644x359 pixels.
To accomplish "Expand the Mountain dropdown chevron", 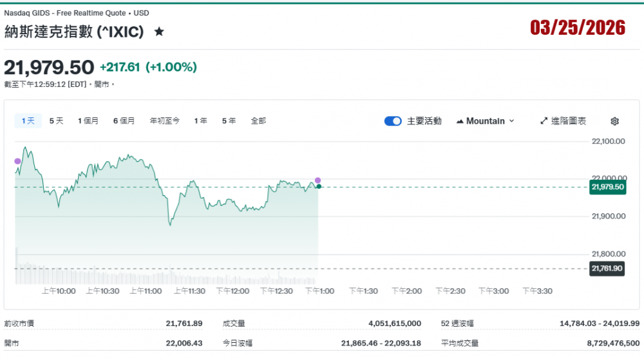I will tap(512, 121).
